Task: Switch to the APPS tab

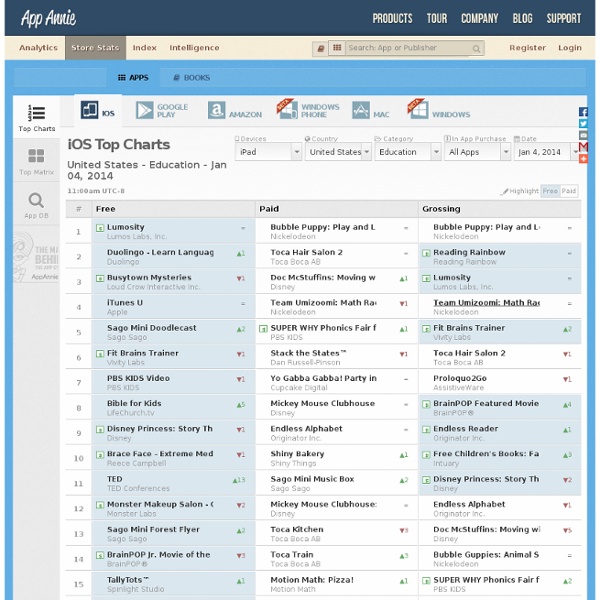Action: click(x=133, y=78)
